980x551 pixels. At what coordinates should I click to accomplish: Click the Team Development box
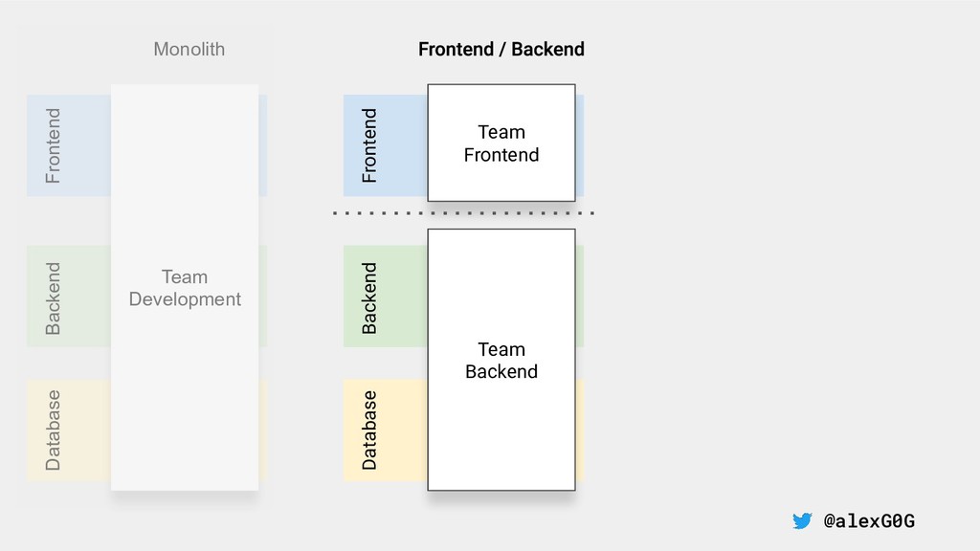click(185, 288)
